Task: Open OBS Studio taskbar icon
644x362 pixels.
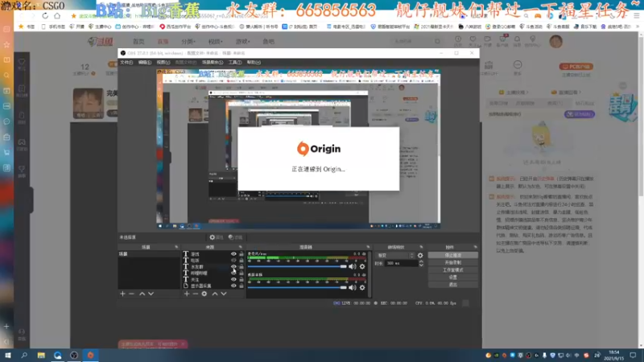Action: [74, 355]
